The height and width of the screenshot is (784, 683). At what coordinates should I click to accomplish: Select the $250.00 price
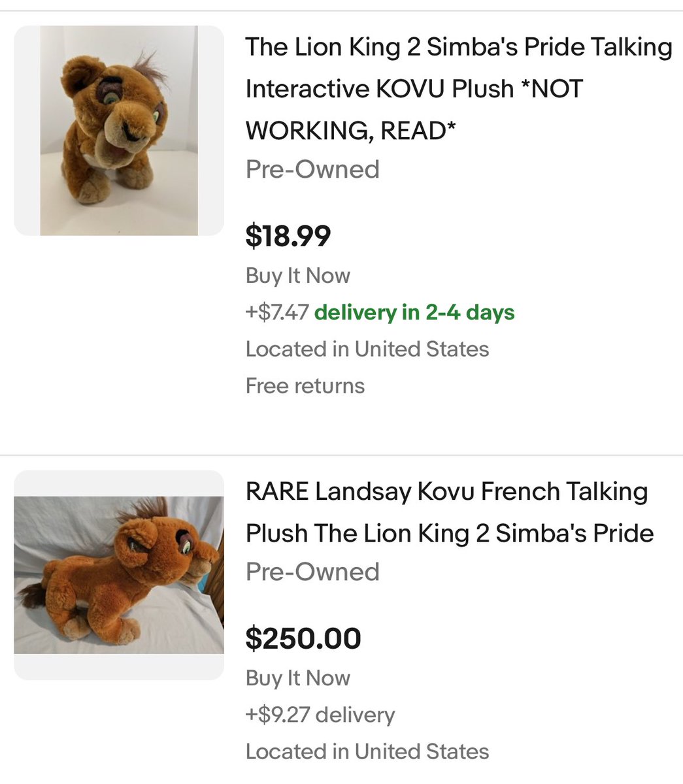[303, 638]
